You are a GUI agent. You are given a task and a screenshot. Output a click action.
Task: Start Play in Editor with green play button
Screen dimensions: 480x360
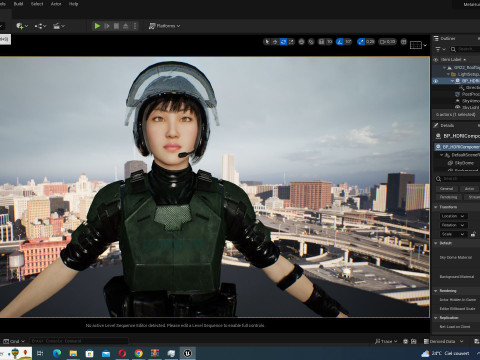pos(97,26)
